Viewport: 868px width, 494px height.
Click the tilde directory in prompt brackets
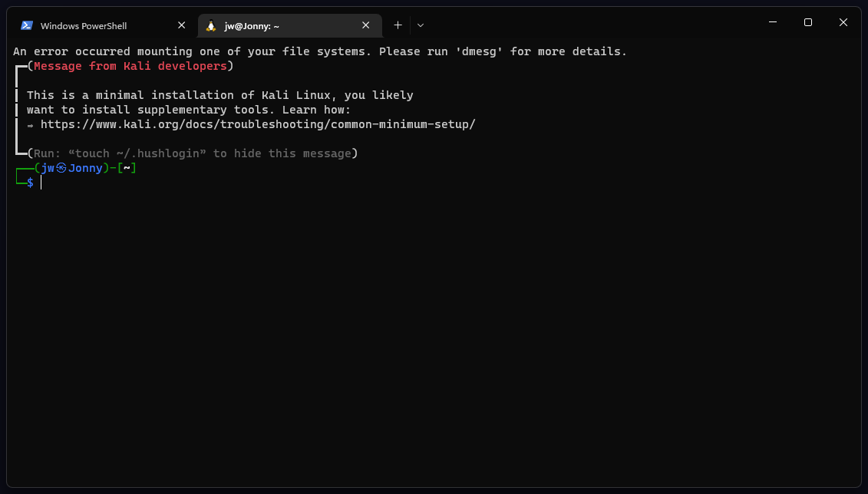pos(127,168)
